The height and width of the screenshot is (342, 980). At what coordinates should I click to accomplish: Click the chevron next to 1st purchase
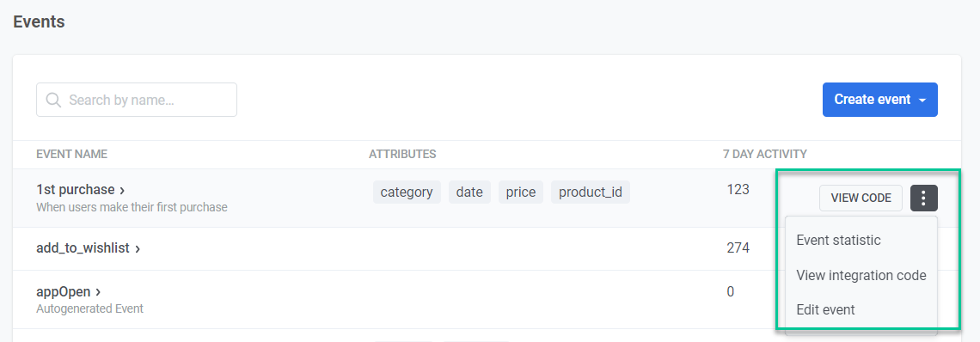[x=122, y=190]
